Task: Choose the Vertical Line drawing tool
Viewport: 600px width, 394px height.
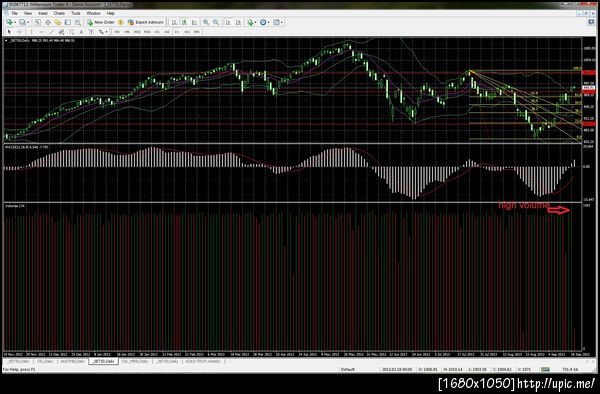Action: (32, 32)
